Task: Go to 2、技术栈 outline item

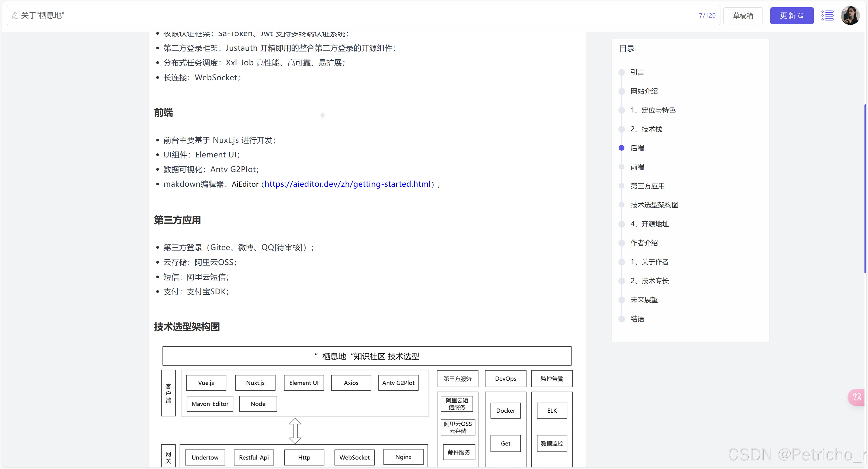Action: tap(646, 129)
